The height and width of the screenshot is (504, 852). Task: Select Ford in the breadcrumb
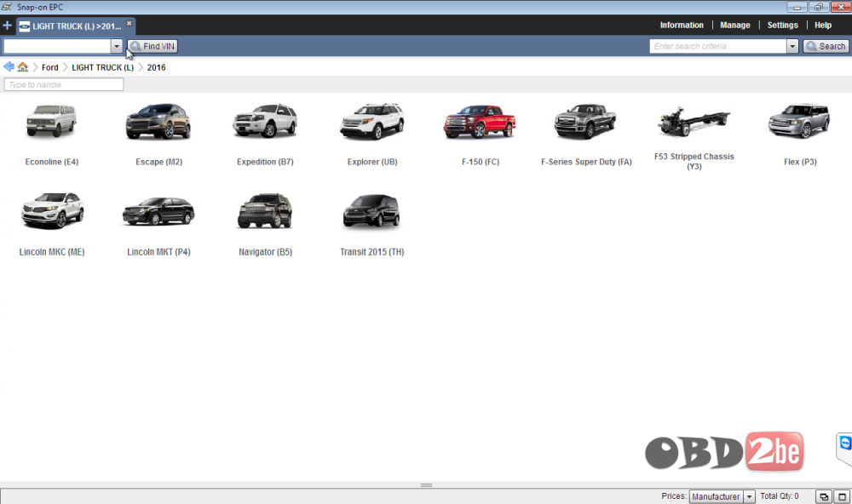[50, 67]
